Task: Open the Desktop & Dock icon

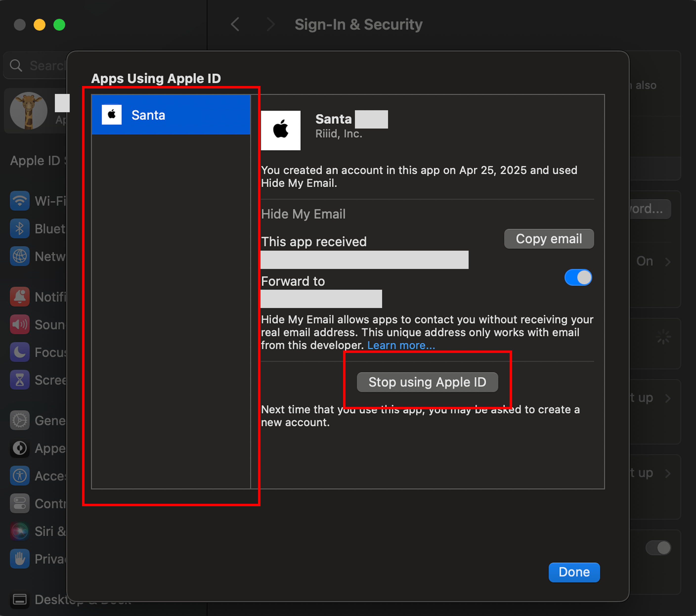Action: [20, 599]
